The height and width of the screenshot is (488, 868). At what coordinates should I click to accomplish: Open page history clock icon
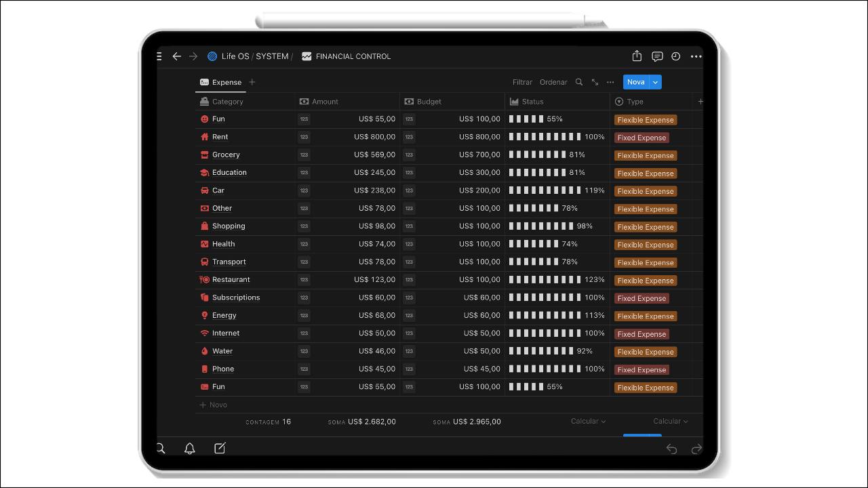click(676, 56)
